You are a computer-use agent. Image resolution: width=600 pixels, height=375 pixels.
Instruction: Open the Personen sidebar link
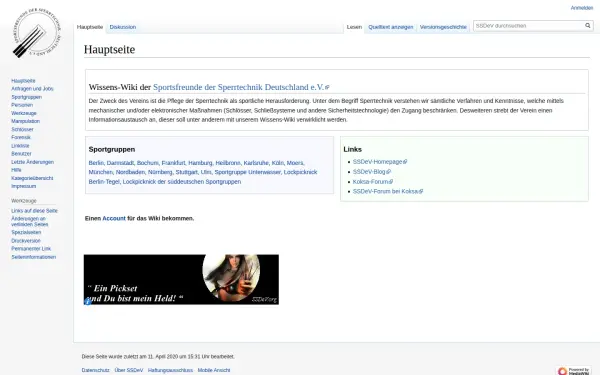tap(22, 105)
